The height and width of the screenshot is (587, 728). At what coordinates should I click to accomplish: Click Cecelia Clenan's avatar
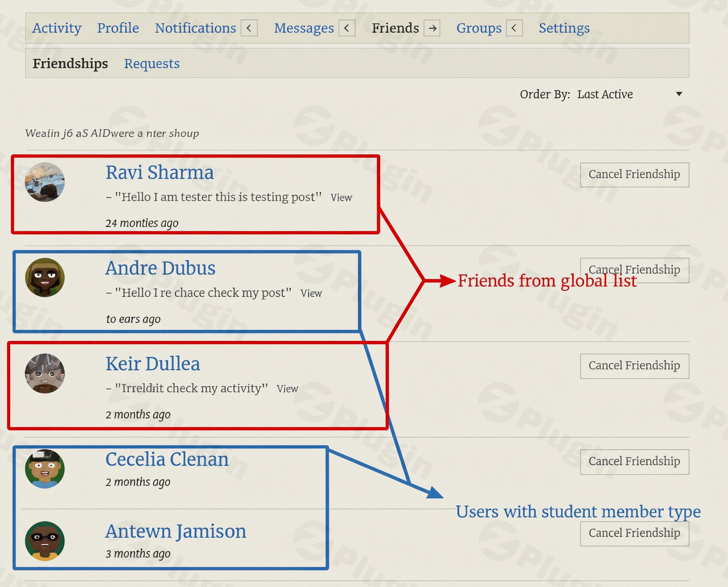pos(45,469)
